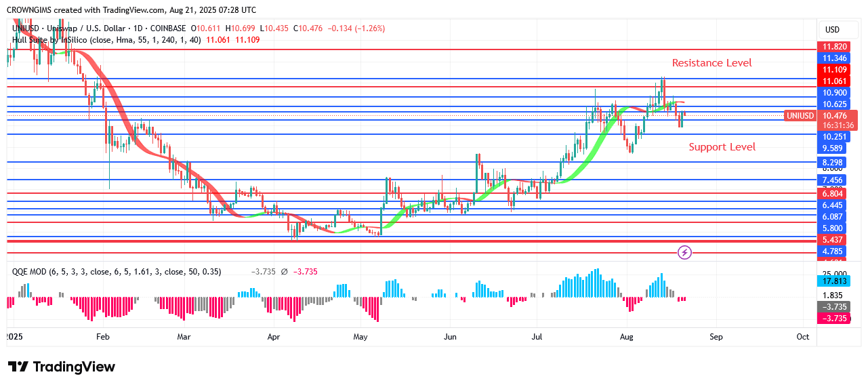Select the Support Level text annotation
Image resolution: width=868 pixels, height=387 pixels.
tap(722, 147)
